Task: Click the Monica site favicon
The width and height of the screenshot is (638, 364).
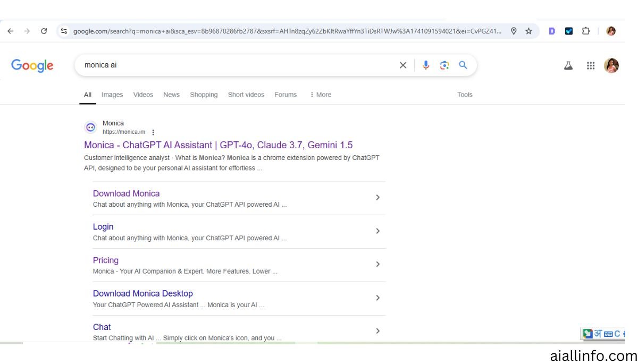Action: point(90,128)
